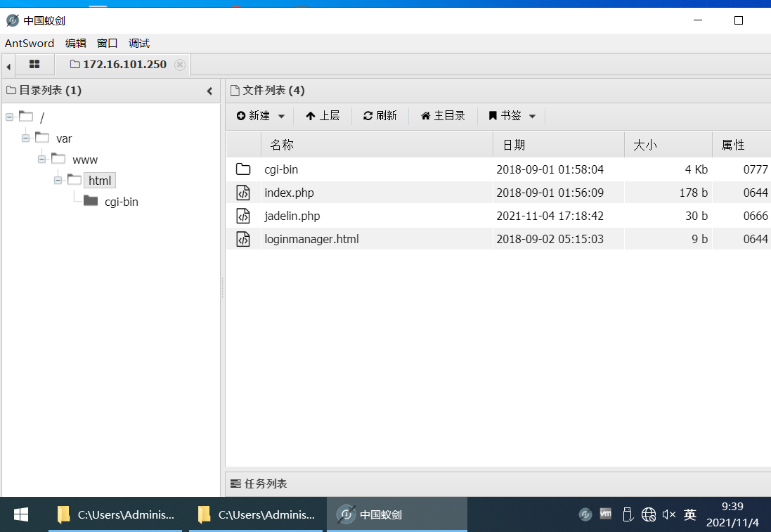
Task: Click the tab scroll left arrow
Action: tap(8, 66)
